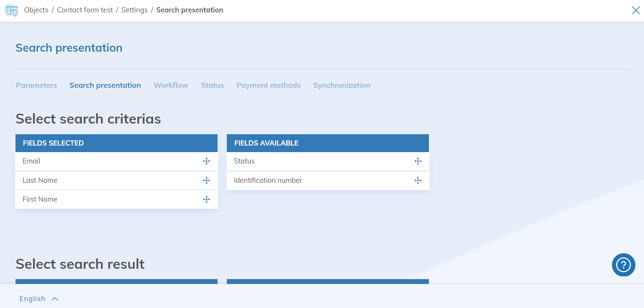Click the move handle for First Name

[207, 199]
